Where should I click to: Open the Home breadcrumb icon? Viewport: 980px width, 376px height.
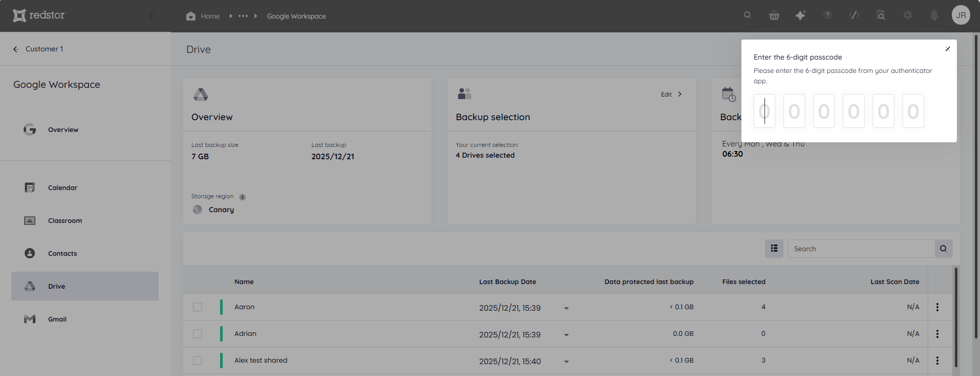[x=191, y=16]
